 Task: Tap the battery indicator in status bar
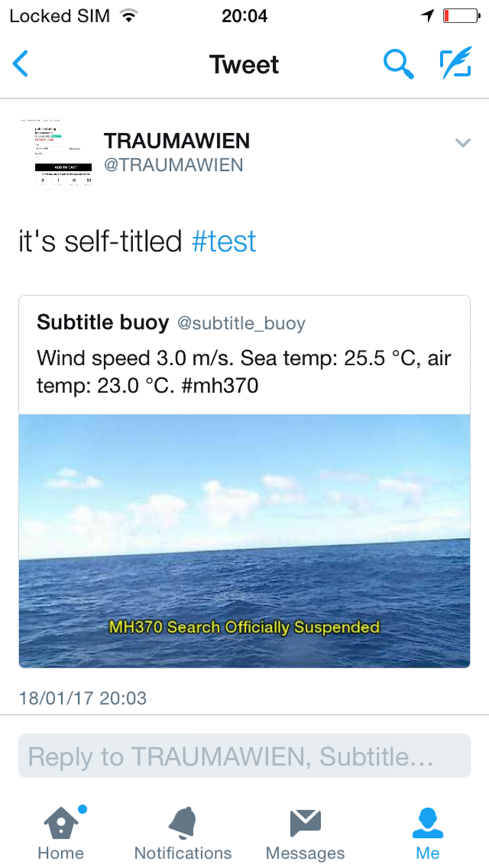point(461,16)
